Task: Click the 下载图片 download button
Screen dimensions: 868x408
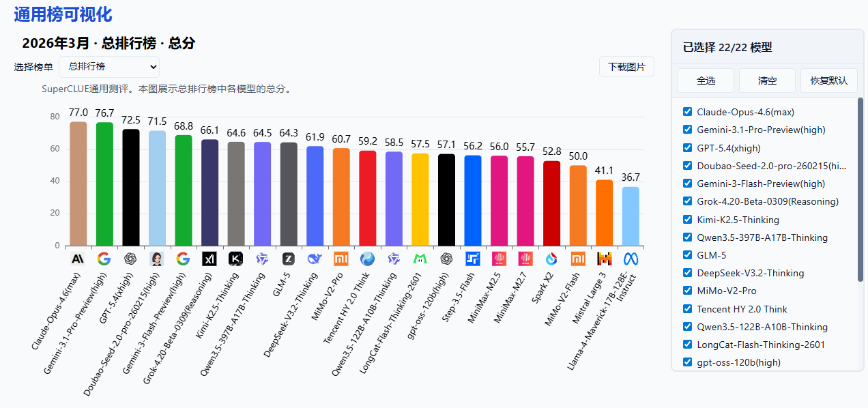Action: tap(626, 67)
